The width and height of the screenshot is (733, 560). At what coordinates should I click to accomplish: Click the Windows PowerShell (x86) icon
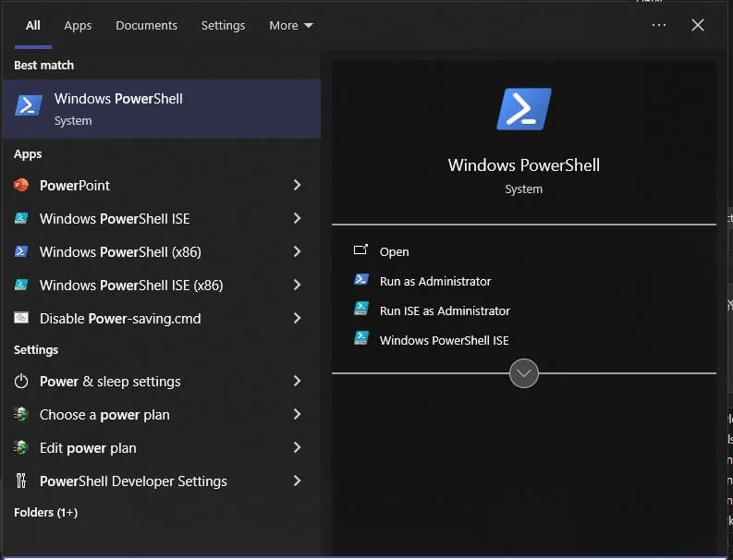coord(21,251)
